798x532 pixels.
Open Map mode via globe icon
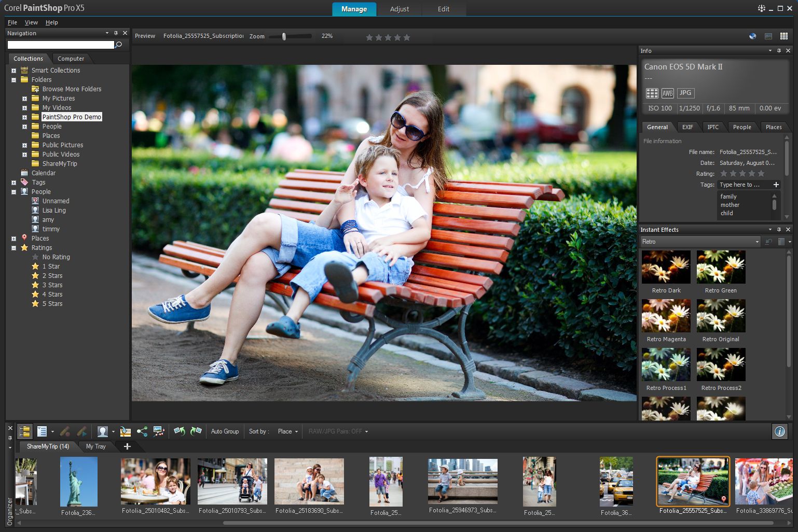(x=752, y=36)
